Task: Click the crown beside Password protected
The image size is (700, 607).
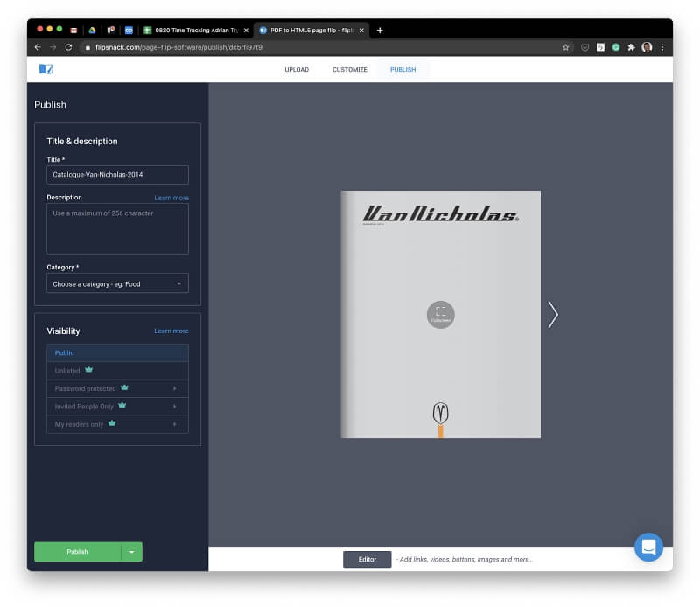Action: coord(124,387)
